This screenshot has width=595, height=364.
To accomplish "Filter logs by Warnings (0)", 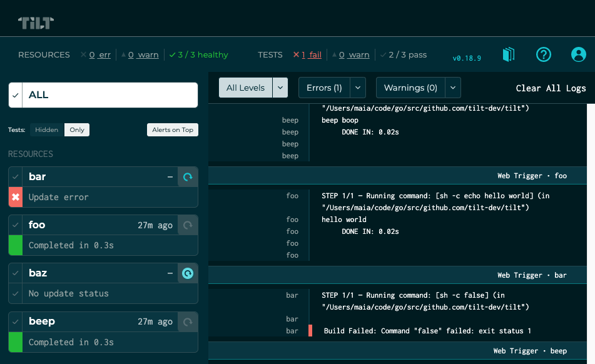I will point(410,88).
